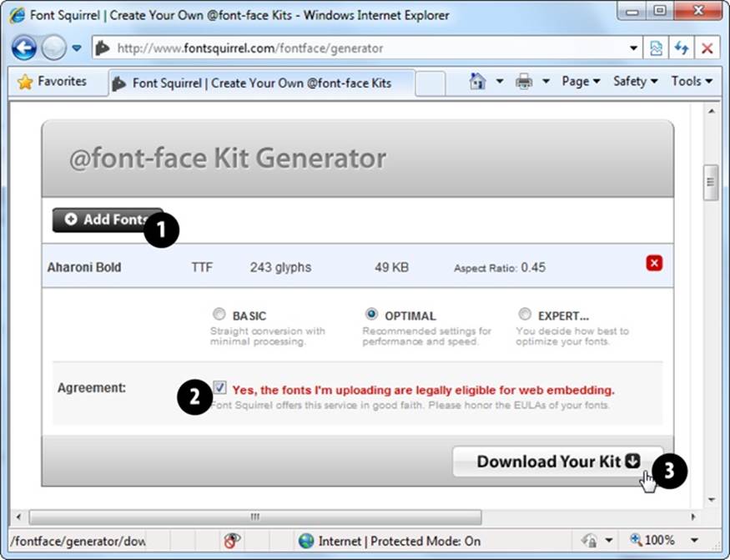Expand the Print dropdown arrow
This screenshot has height=560, width=730.
pos(546,82)
